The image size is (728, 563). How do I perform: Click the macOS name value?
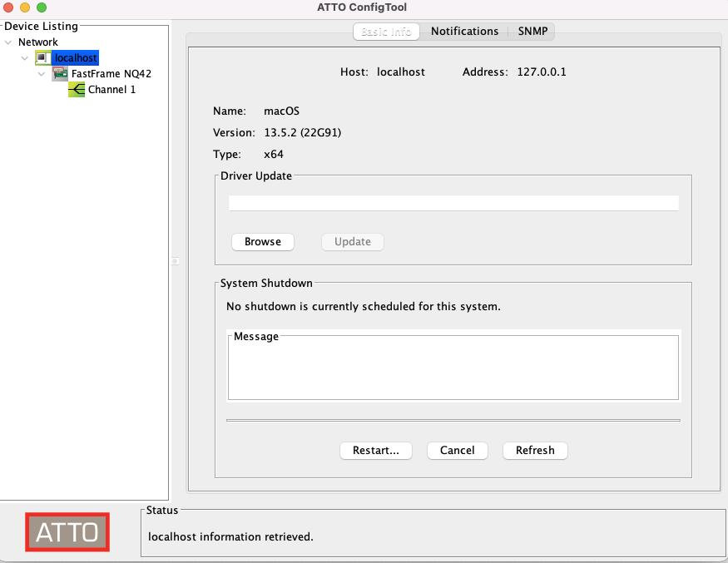[x=282, y=111]
